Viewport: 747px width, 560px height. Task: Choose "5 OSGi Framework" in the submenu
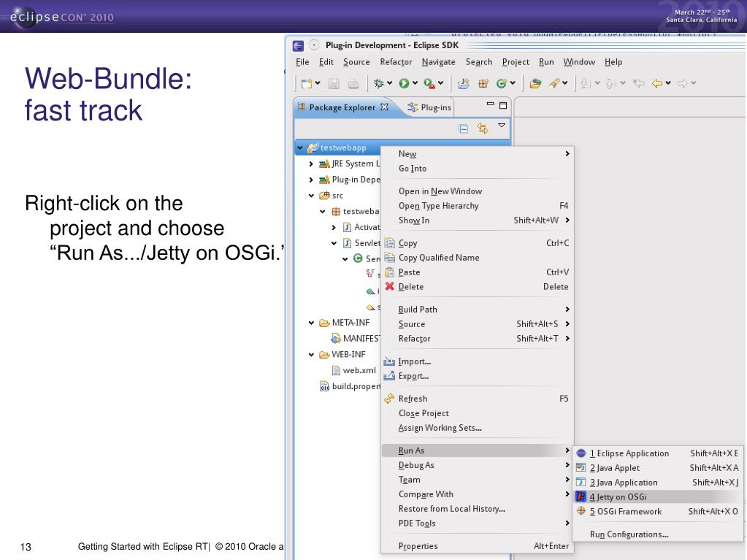[657, 511]
